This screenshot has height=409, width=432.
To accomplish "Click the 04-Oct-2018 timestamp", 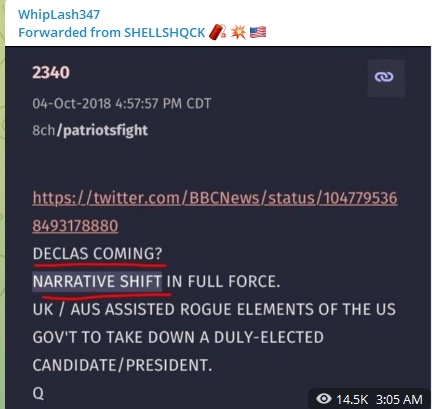I will click(x=122, y=103).
